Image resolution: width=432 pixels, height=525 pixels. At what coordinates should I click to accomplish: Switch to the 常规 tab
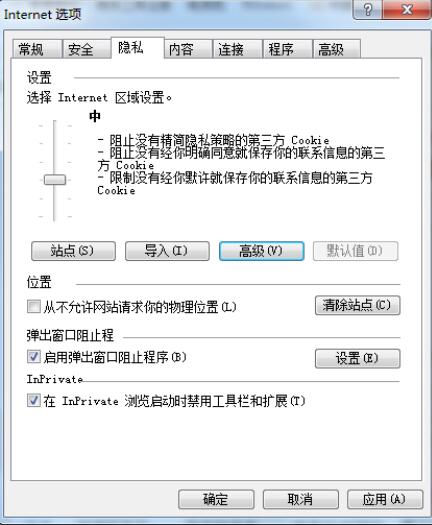click(37, 49)
